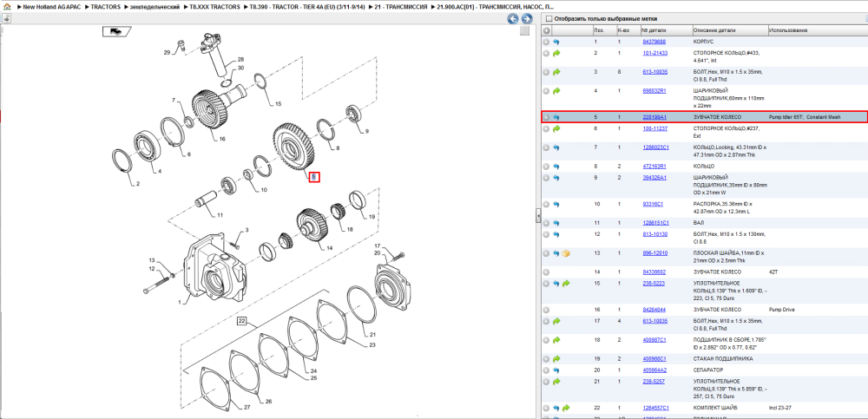Viewport: 868px width, 419px height.
Task: Select callout 28 on the diagram
Action: coord(240,59)
